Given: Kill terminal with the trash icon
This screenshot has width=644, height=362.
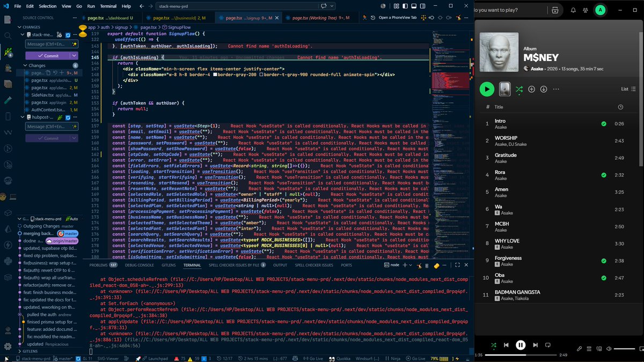Looking at the screenshot, I should [427, 265].
